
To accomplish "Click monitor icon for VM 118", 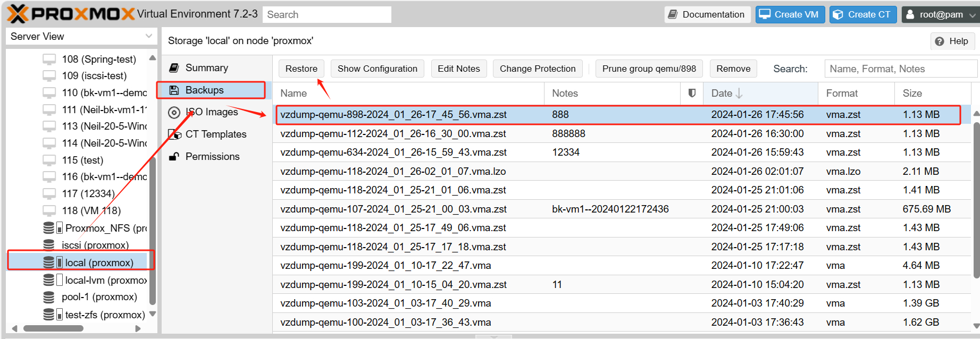I will click(x=49, y=211).
